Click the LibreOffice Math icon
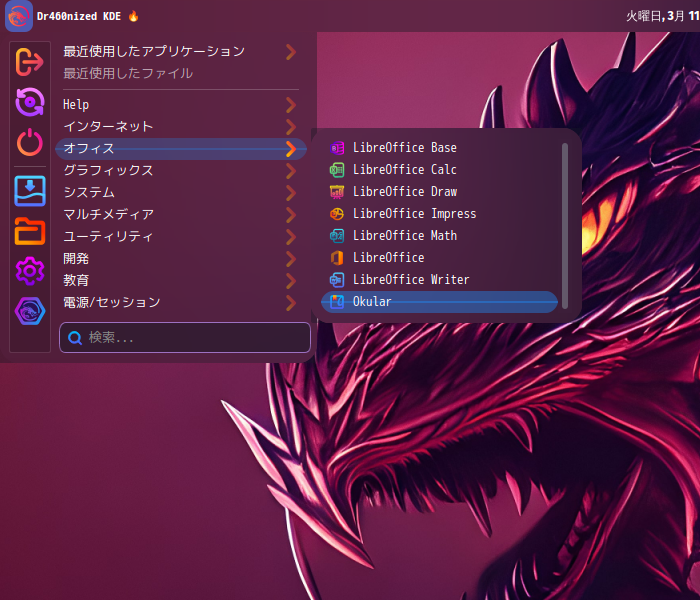Viewport: 700px width, 600px height. pyautogui.click(x=337, y=236)
